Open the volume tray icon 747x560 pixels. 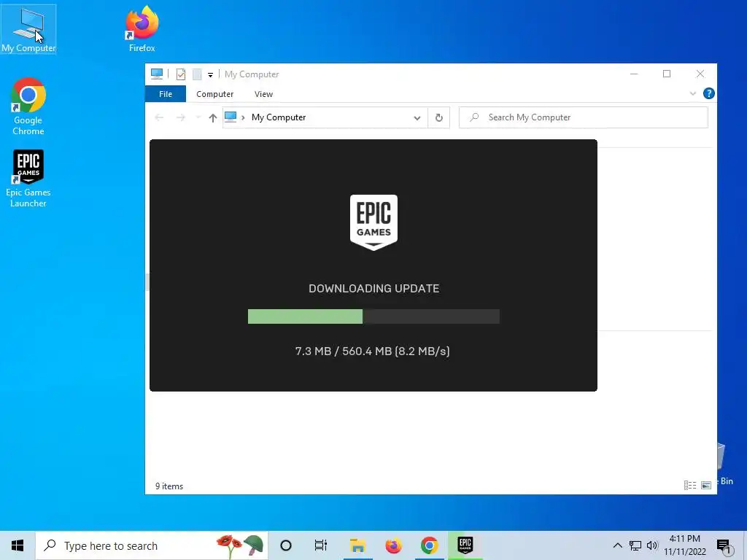coord(652,545)
